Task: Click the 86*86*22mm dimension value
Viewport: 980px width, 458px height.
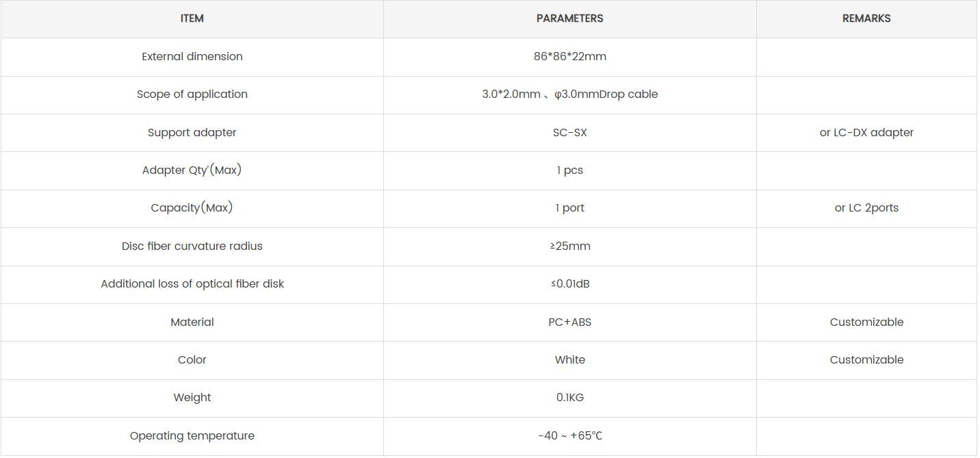Action: 569,57
